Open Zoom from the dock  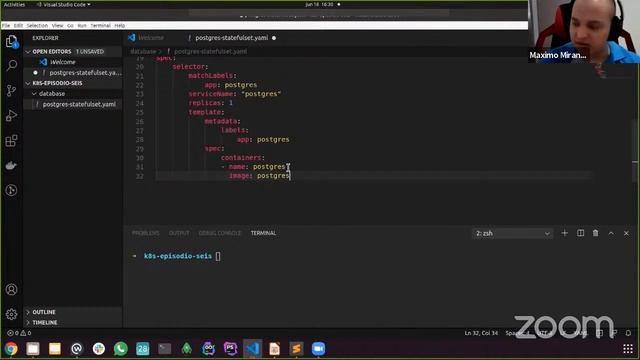(318, 349)
